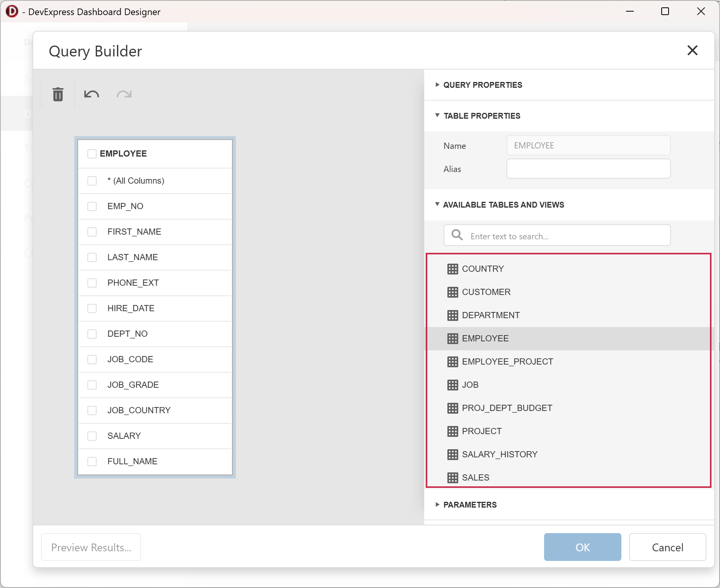This screenshot has height=588, width=720.
Task: Select SALES in available tables
Action: pyautogui.click(x=568, y=478)
